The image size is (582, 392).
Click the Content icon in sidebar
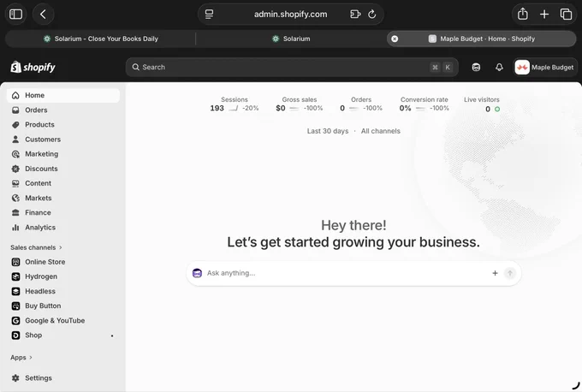tap(15, 183)
